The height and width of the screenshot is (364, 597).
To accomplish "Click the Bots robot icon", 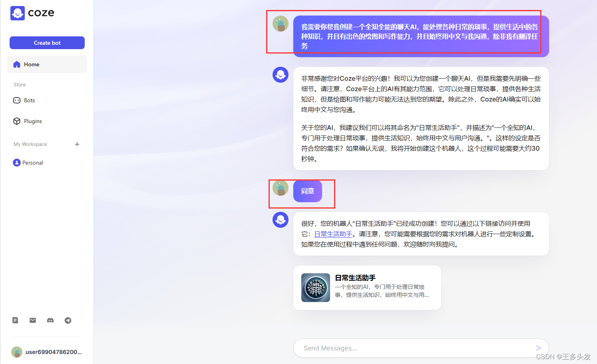I will (17, 100).
